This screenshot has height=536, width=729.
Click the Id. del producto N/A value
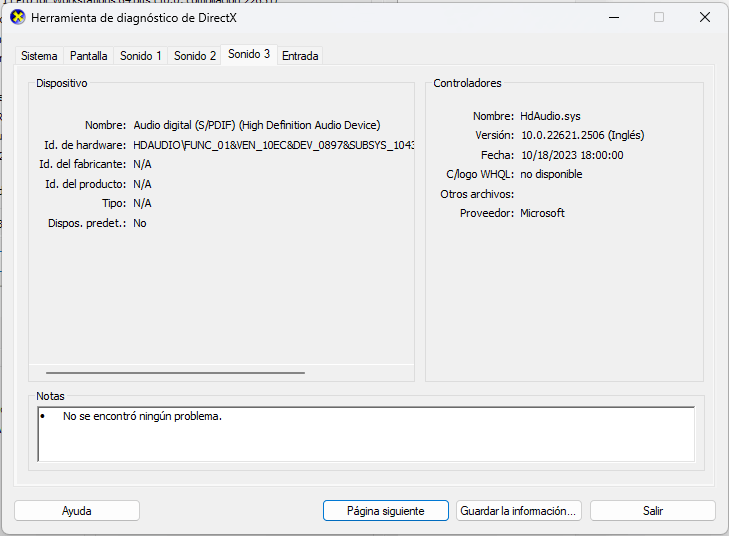pos(142,184)
